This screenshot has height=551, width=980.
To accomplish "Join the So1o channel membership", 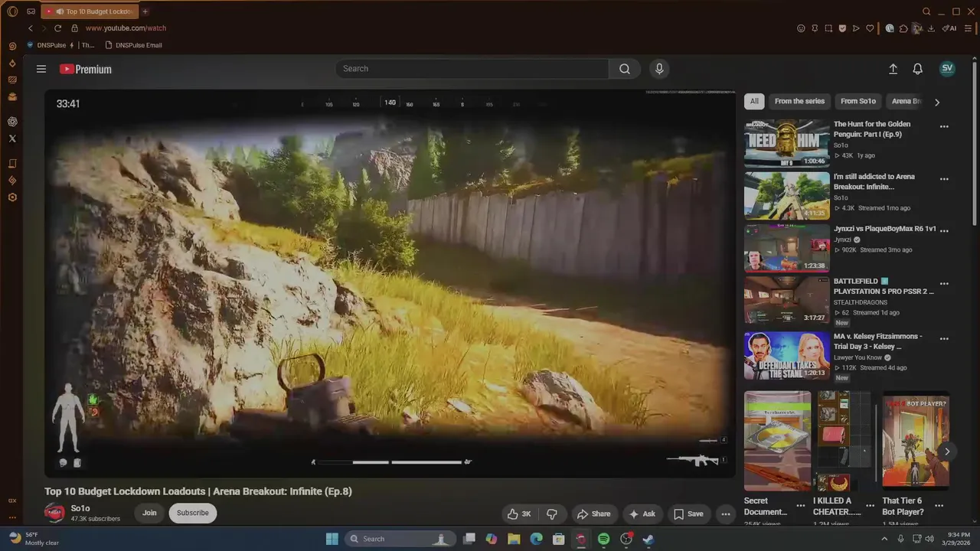I will 149,513.
